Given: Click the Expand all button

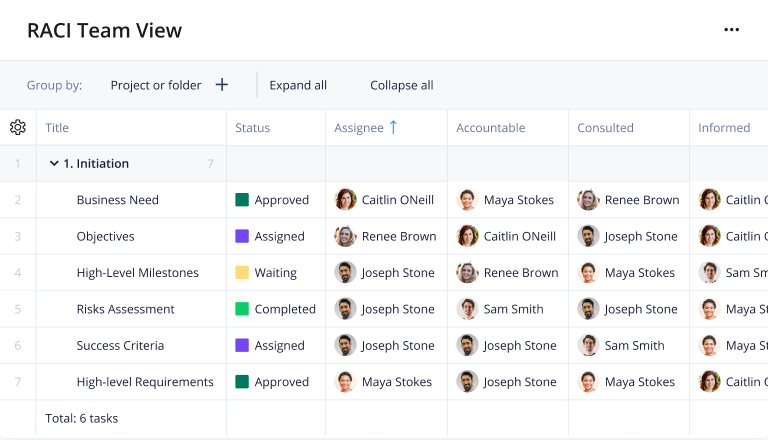Looking at the screenshot, I should 298,85.
